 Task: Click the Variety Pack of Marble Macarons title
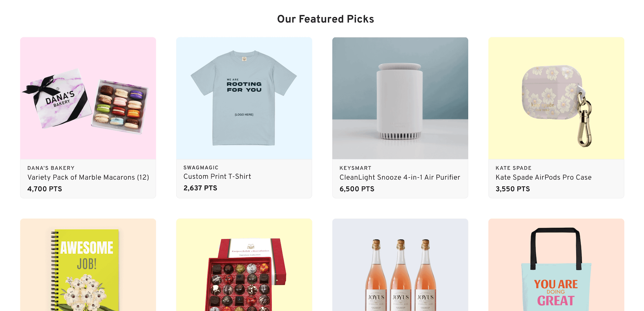pos(88,177)
